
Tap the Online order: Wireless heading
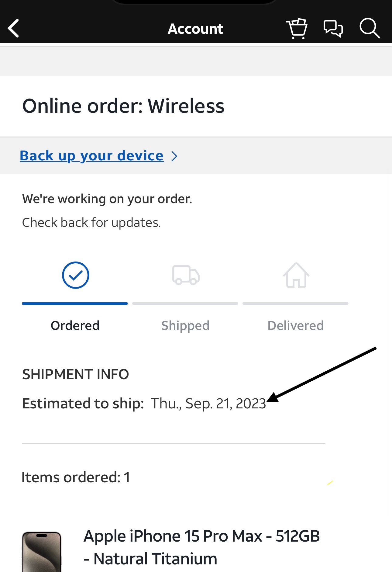[123, 106]
